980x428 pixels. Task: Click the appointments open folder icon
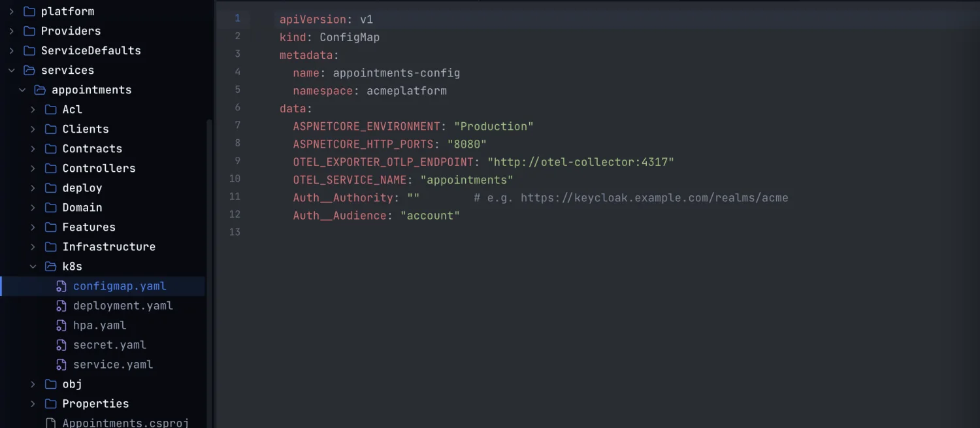pyautogui.click(x=40, y=90)
